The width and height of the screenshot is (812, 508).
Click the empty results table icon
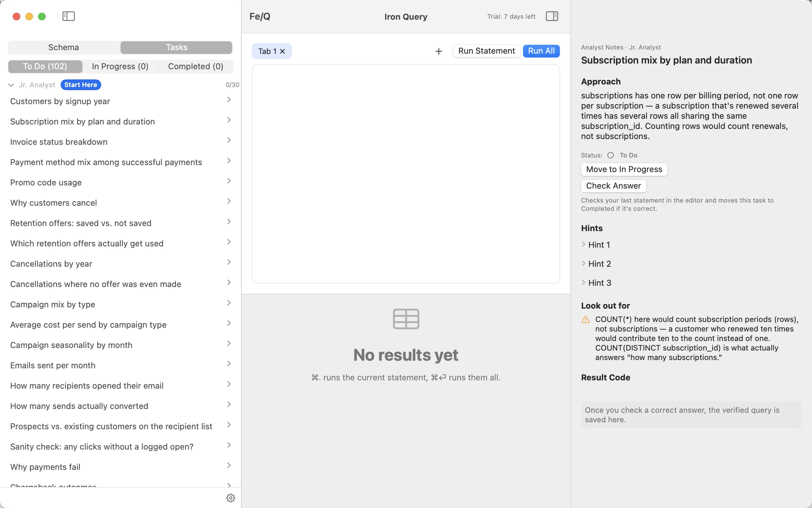tap(406, 318)
